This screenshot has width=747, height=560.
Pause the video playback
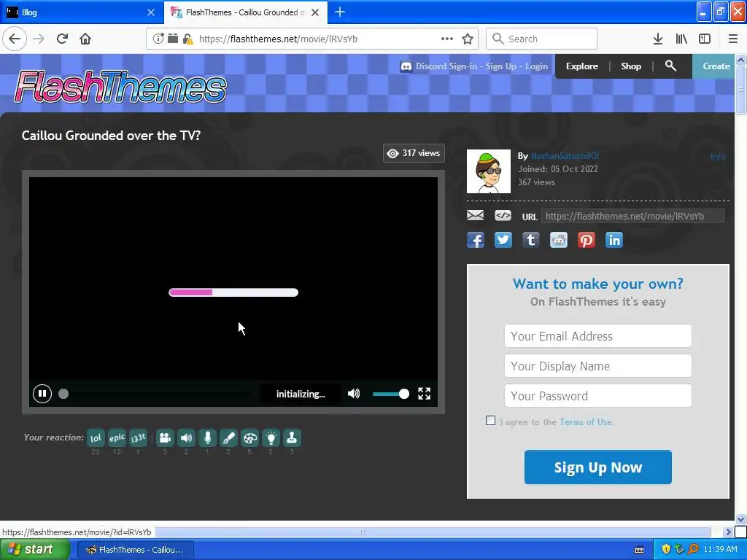coord(42,393)
